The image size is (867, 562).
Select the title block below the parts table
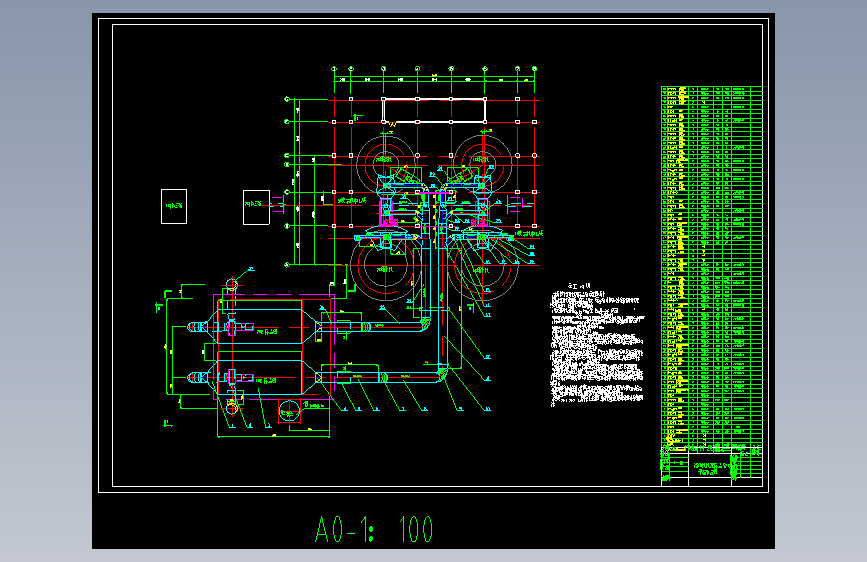(712, 466)
